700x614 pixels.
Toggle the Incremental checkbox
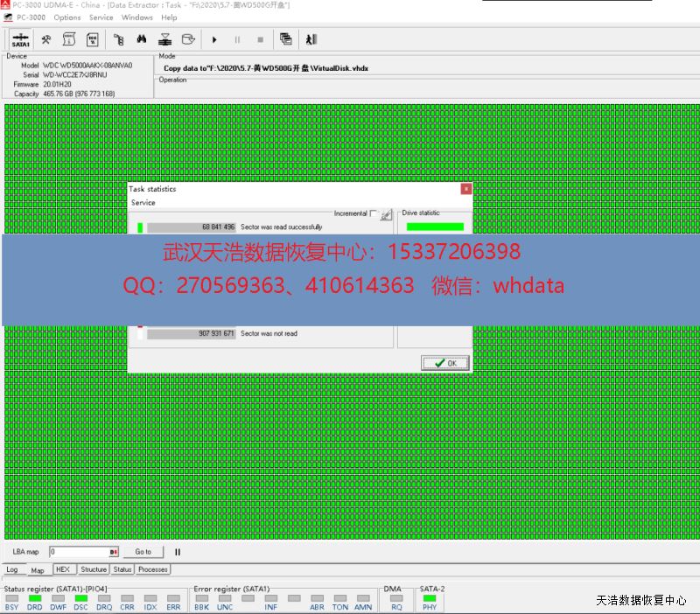[x=374, y=213]
